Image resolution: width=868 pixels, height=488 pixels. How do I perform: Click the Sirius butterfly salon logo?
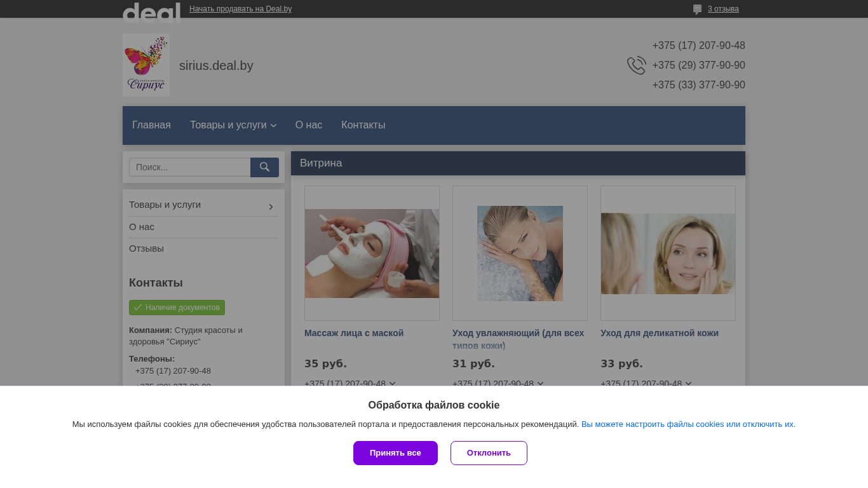point(146,65)
